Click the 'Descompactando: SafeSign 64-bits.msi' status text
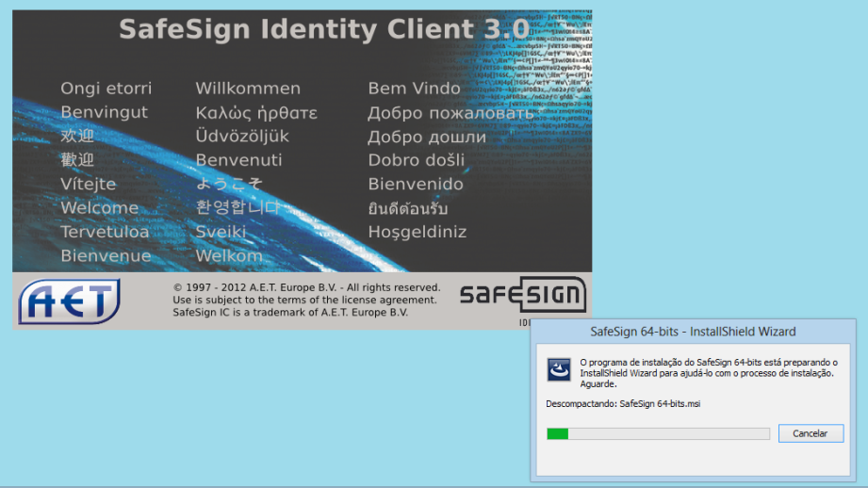The width and height of the screenshot is (868, 488). pos(623,404)
